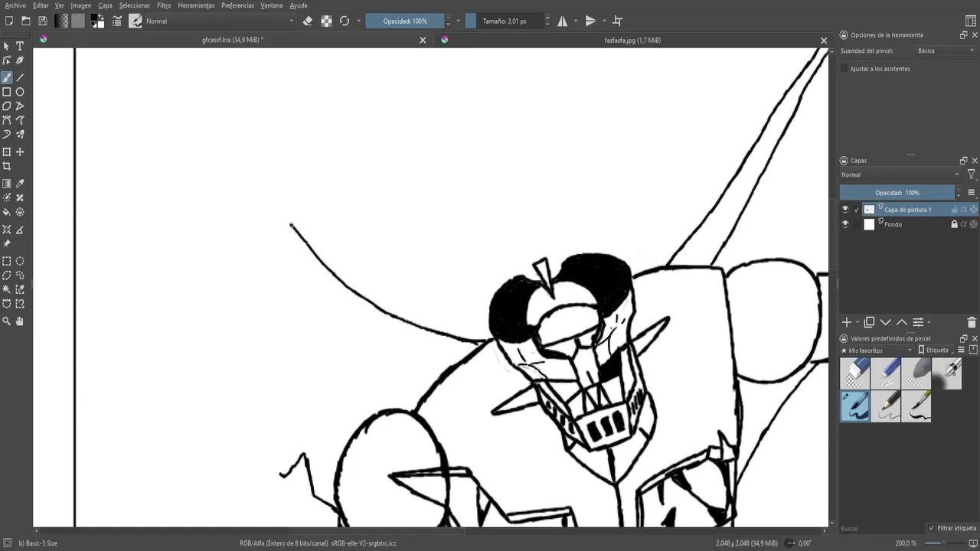Open the Preferencias menu

pos(238,5)
